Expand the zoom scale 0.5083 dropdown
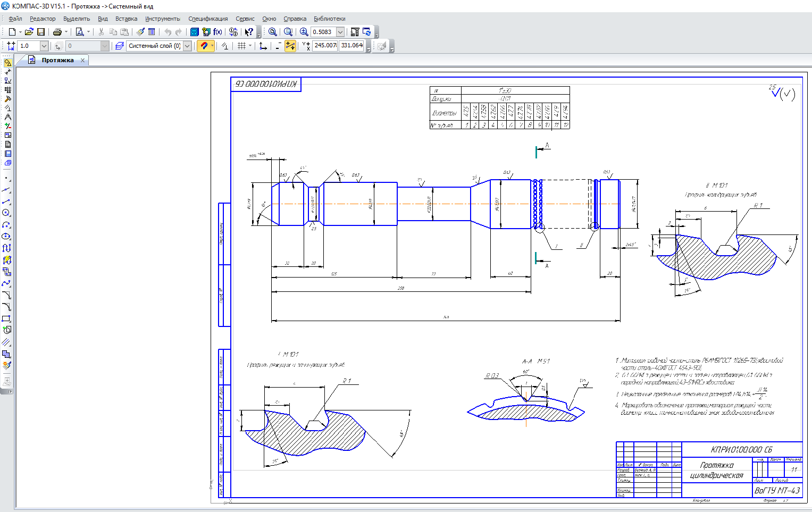812x512 pixels. [340, 32]
